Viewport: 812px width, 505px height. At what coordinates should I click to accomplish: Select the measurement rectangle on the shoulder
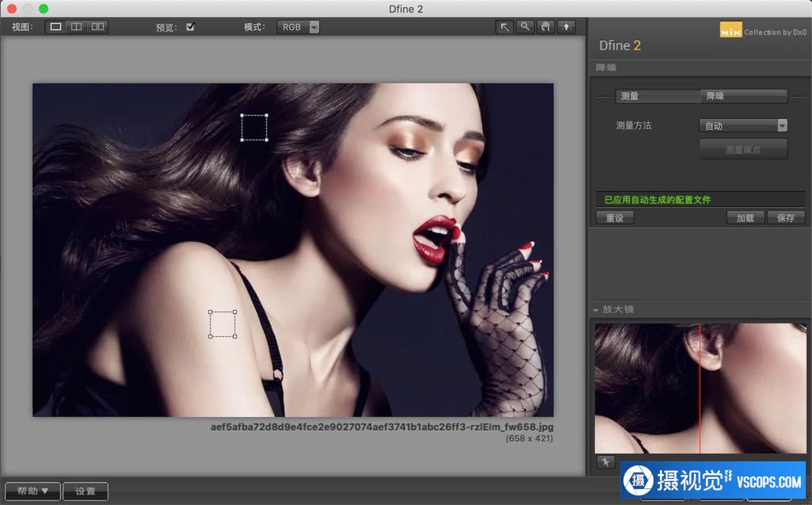(x=223, y=324)
